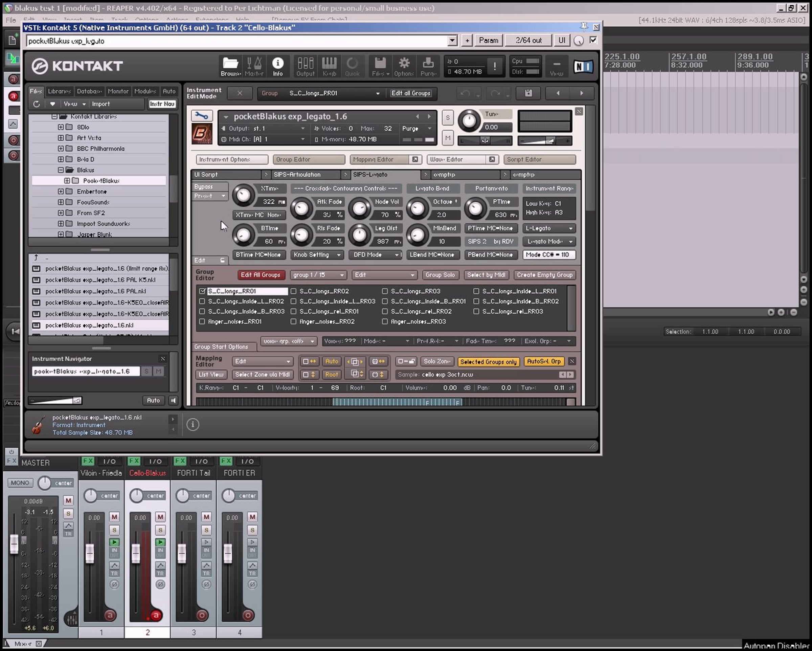Check the finger_noises_RR01 group checkbox

pos(202,321)
